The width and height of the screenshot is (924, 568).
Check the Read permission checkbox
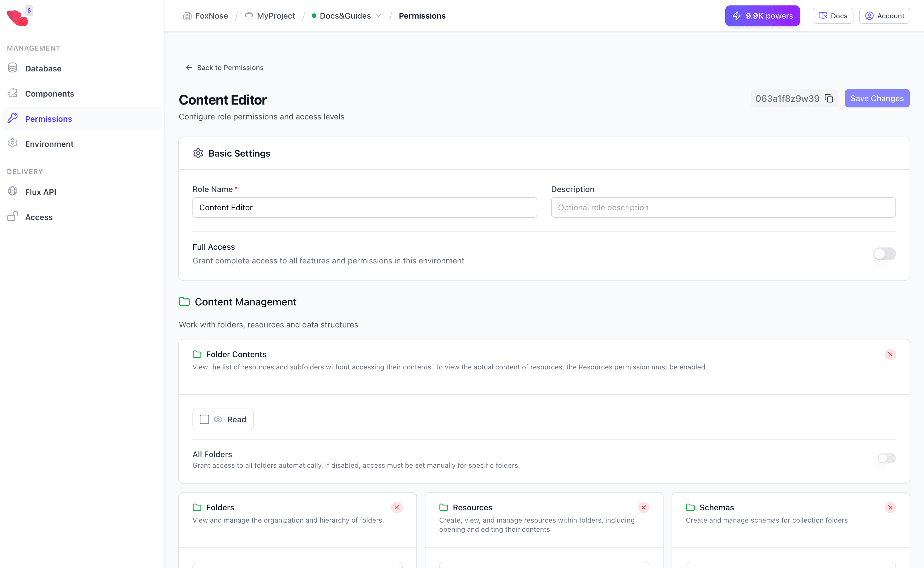204,419
